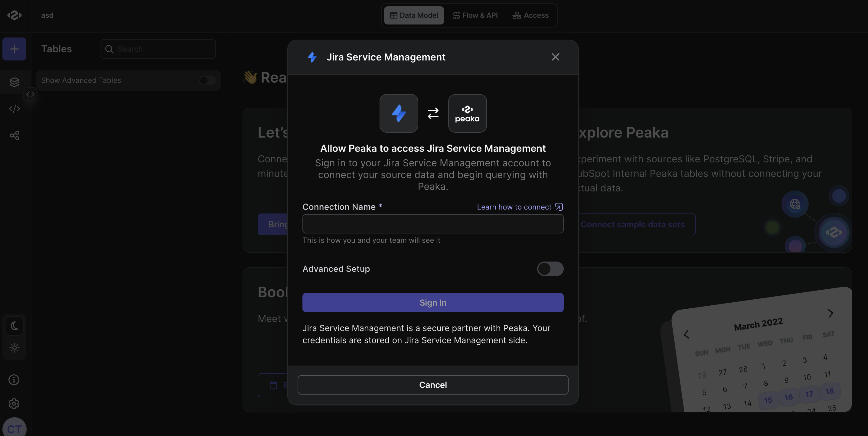Enable Show Advanced Tables toggle
The image size is (868, 436).
pos(207,80)
